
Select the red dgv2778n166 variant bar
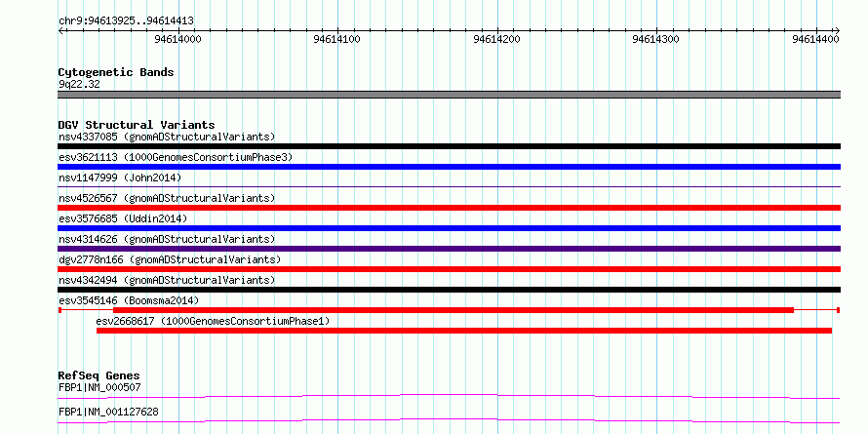tap(449, 269)
